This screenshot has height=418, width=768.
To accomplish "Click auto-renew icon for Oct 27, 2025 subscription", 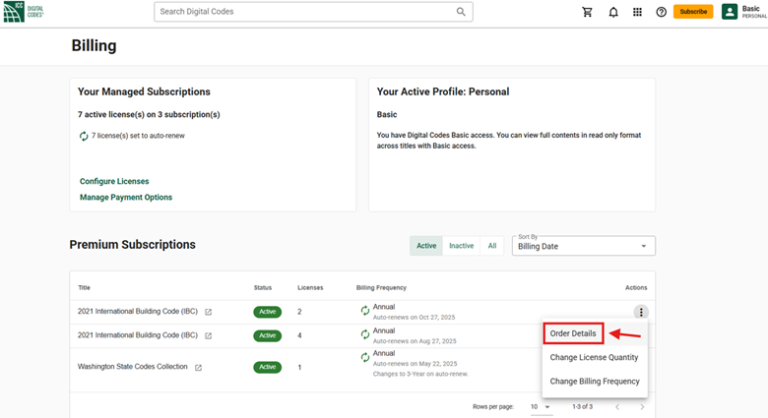I will (365, 310).
